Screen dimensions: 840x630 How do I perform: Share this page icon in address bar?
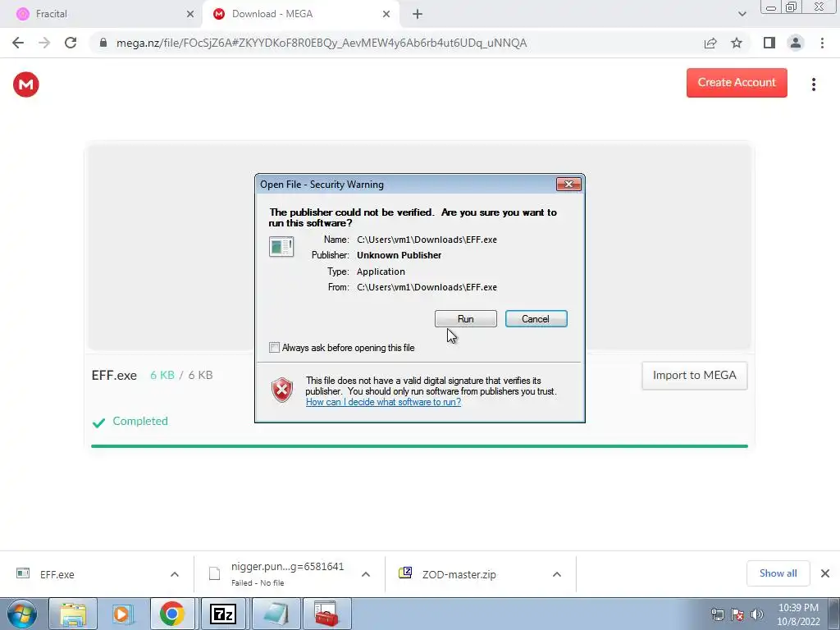[710, 43]
